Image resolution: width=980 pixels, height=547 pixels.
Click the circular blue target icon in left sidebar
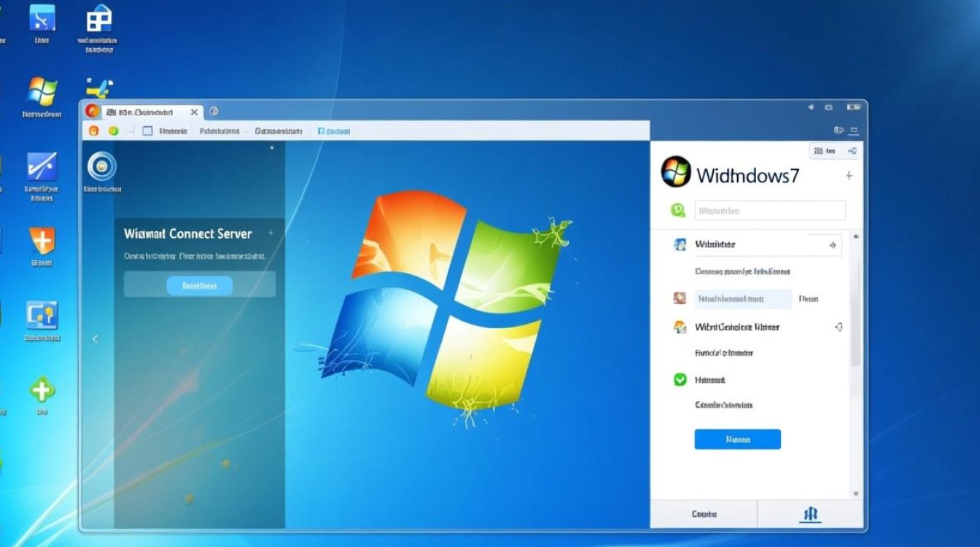[x=101, y=166]
